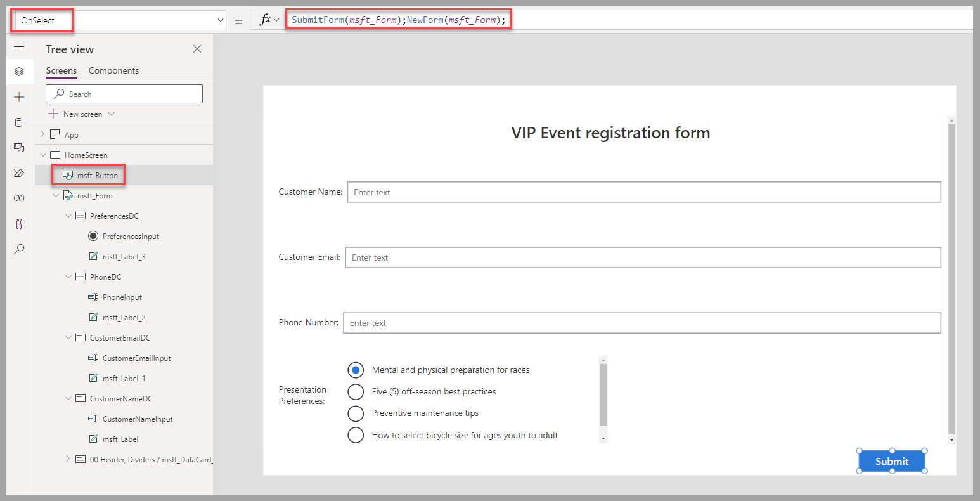Click the Presentation Preferences label
This screenshot has height=501, width=980.
(x=302, y=395)
